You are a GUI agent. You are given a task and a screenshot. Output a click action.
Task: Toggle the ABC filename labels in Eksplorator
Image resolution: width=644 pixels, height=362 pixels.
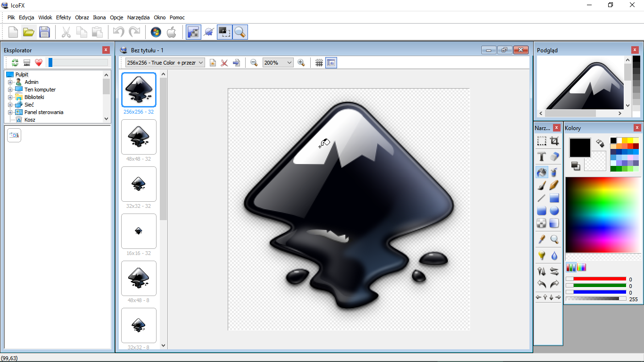coord(27,63)
